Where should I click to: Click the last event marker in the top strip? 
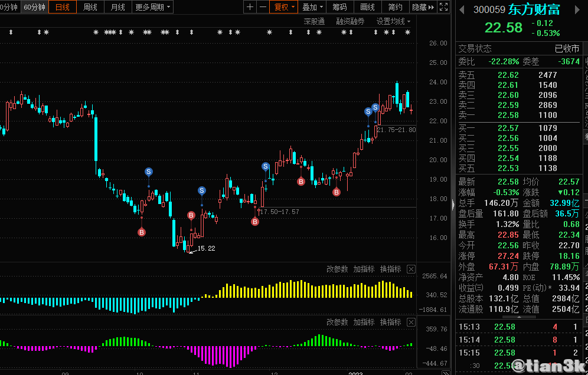pos(407,32)
